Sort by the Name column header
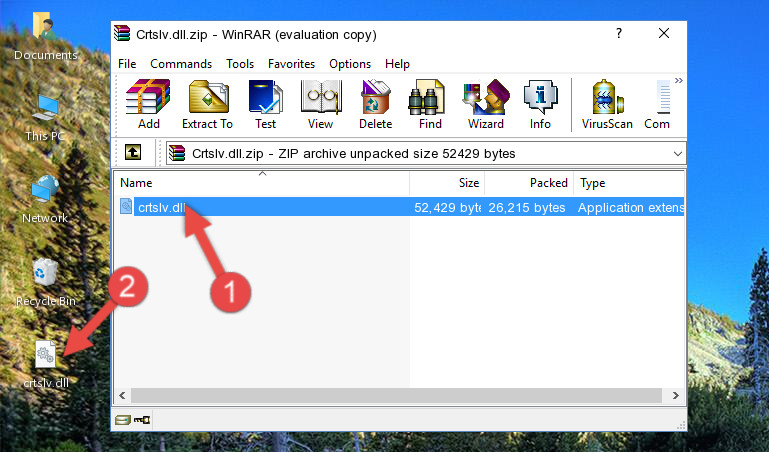Screen dimensions: 769x452 click(x=262, y=183)
